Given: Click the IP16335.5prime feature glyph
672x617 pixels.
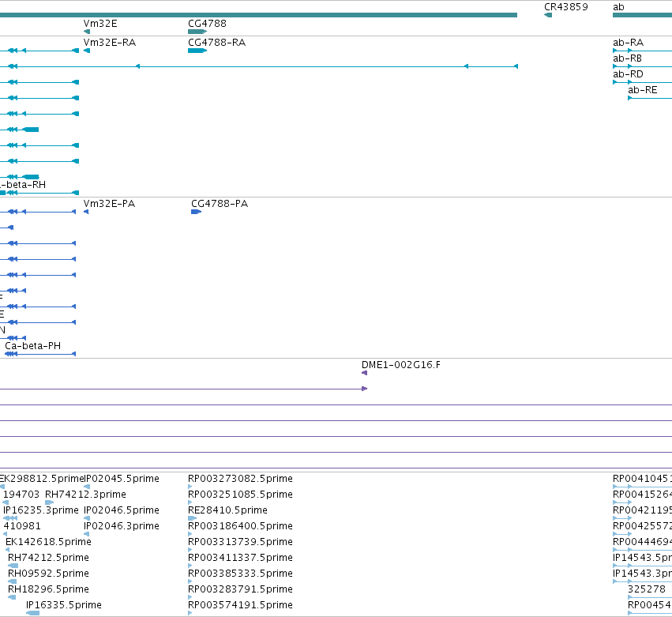Looking at the screenshot, I should 32,613.
